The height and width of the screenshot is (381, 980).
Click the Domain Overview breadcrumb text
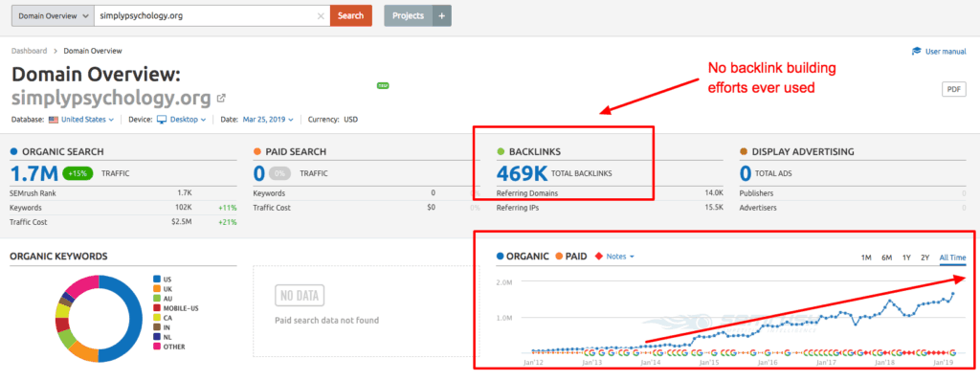pos(93,51)
